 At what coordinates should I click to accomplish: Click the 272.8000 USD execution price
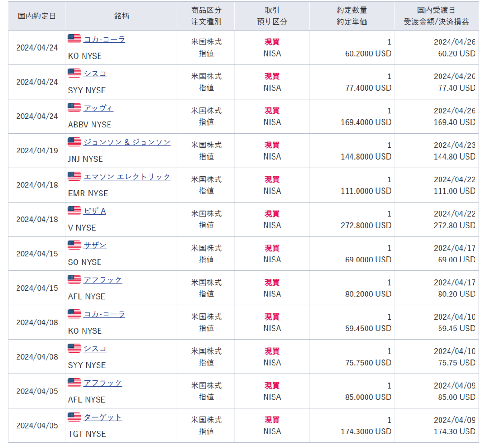tap(366, 225)
